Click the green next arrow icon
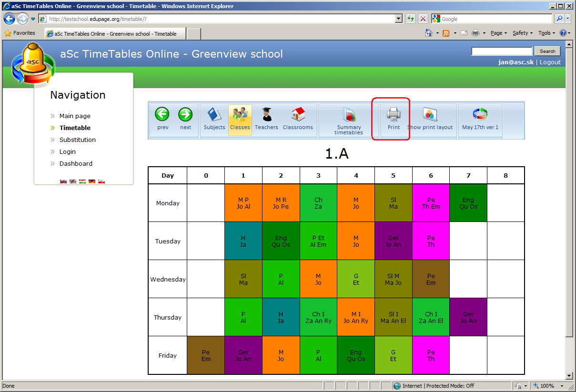 pos(185,115)
